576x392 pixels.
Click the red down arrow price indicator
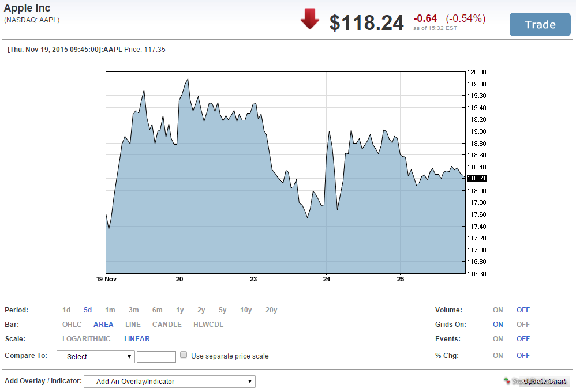tap(310, 19)
